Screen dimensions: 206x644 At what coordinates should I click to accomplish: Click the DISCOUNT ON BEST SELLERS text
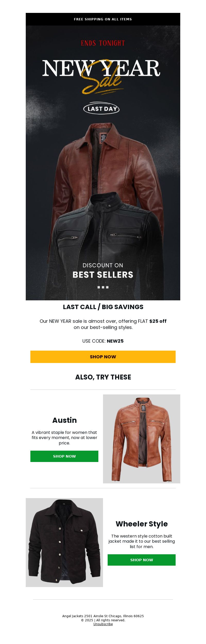[103, 271]
